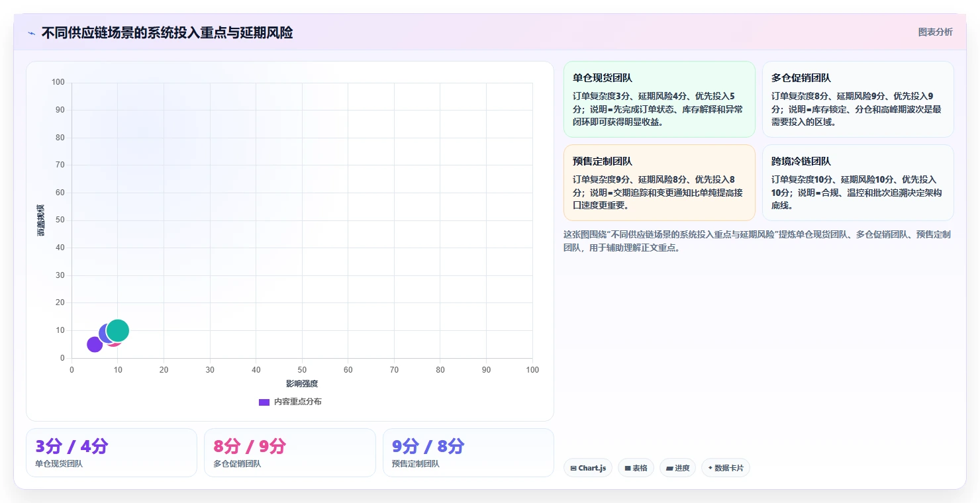Select the card heading 多仓促销团队 at top right

point(801,78)
